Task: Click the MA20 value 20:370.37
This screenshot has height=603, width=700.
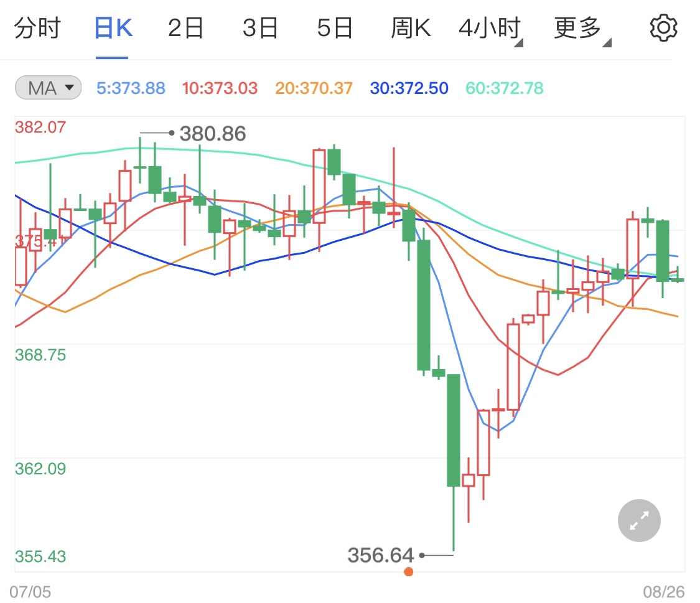Action: [314, 88]
